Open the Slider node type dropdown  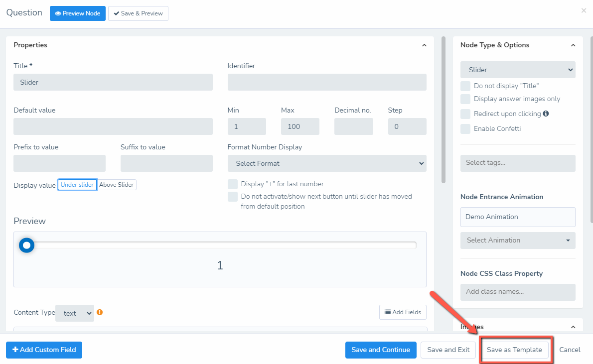point(518,70)
